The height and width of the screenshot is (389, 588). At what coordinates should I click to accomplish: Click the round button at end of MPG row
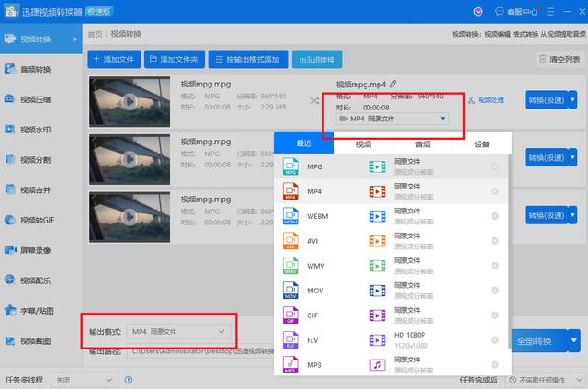[x=494, y=166]
